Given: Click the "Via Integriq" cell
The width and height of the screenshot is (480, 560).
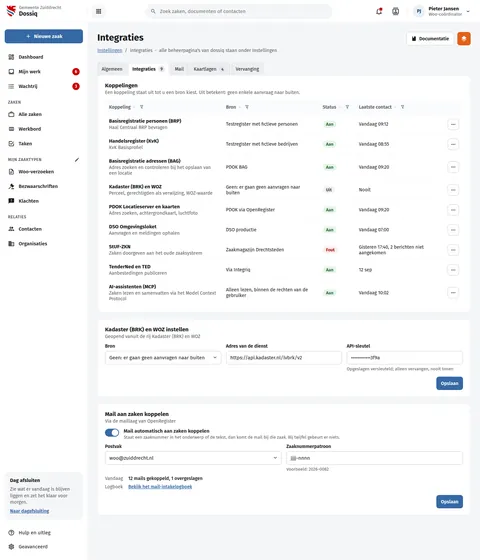Looking at the screenshot, I should coord(238,270).
